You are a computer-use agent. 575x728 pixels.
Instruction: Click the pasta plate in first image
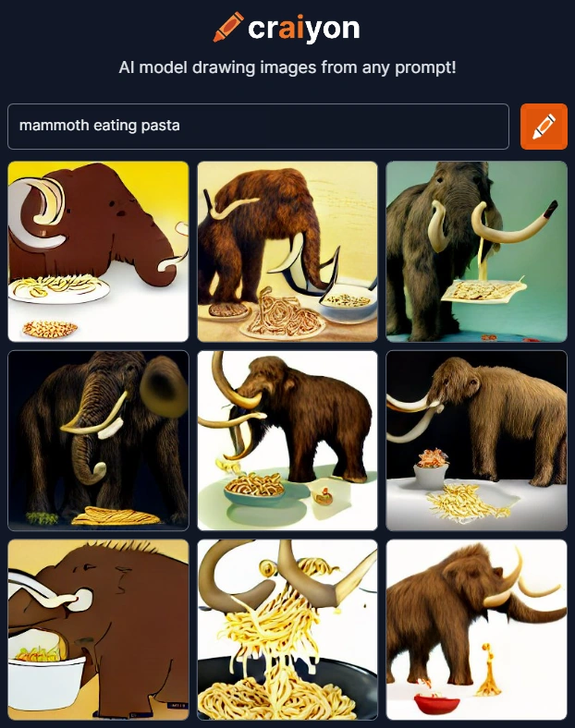[59, 288]
